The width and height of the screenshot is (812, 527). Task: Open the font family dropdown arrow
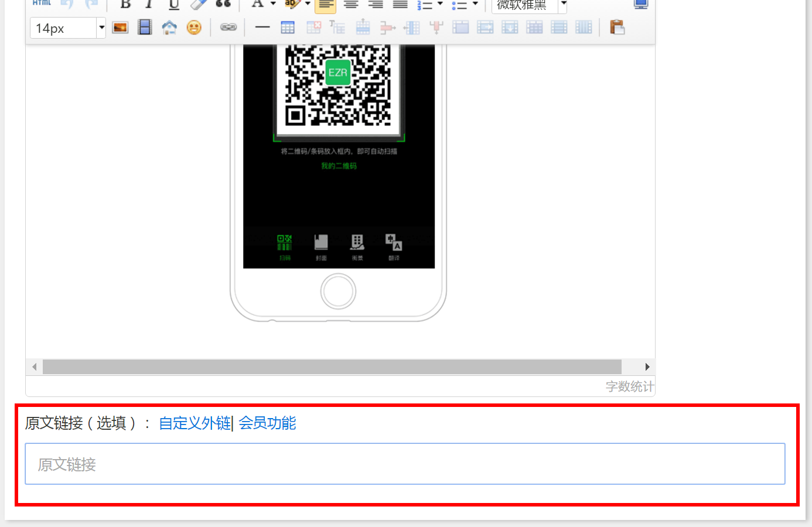[x=563, y=5]
